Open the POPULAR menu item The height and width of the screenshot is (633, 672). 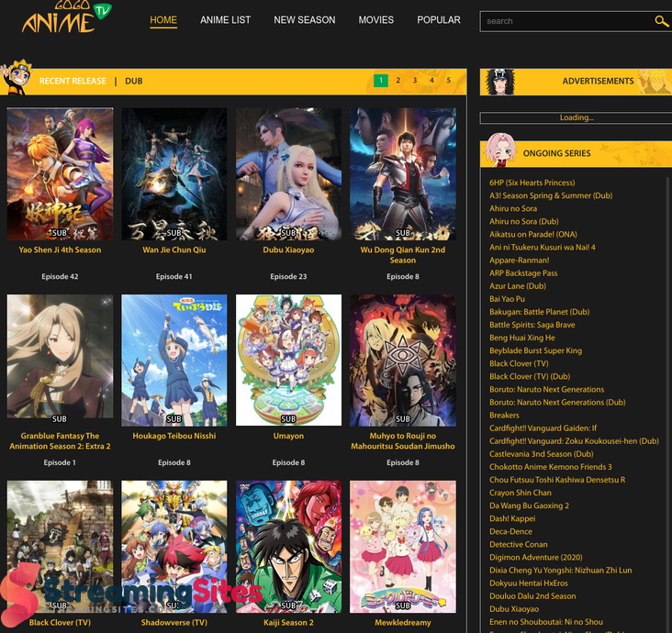(439, 20)
